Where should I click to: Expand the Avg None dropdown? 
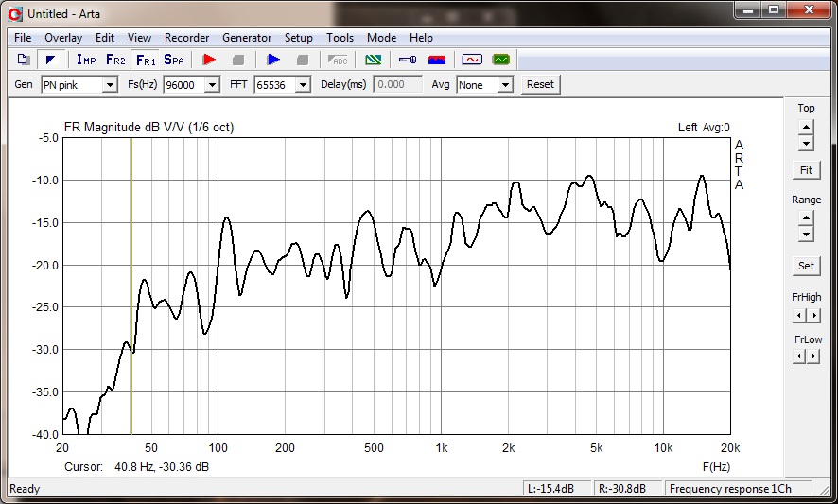[x=505, y=85]
